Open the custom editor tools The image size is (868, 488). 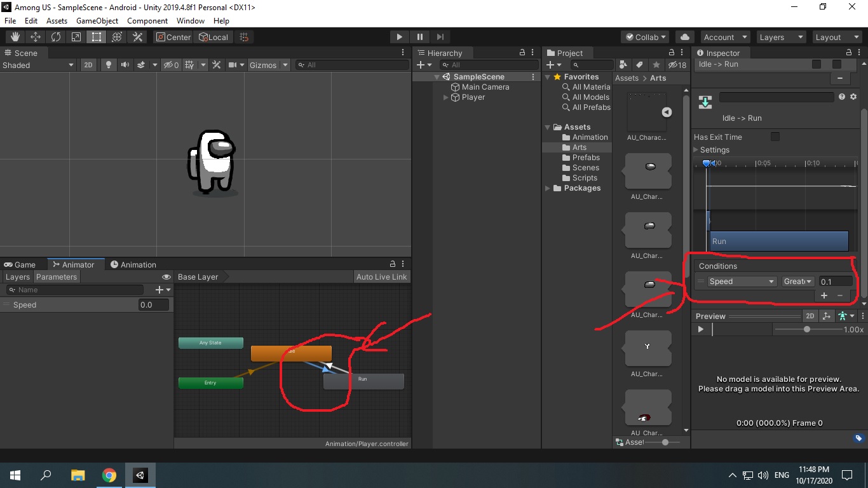[137, 37]
